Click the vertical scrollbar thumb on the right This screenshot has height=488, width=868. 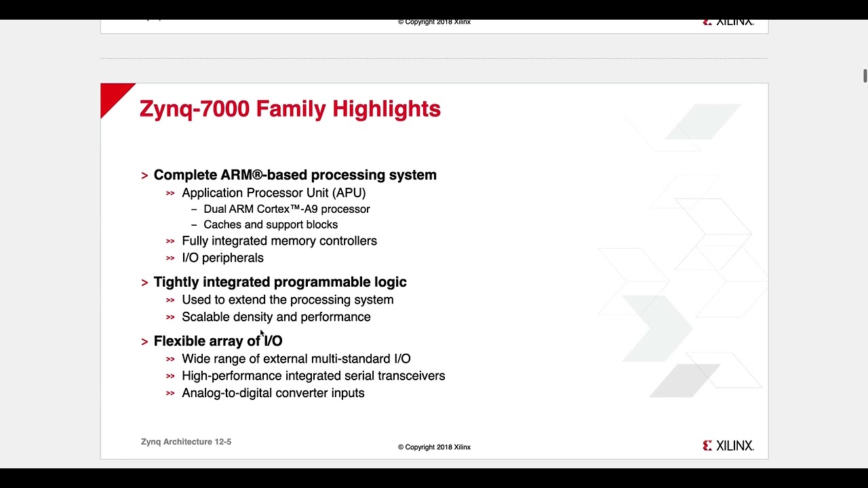tap(865, 76)
